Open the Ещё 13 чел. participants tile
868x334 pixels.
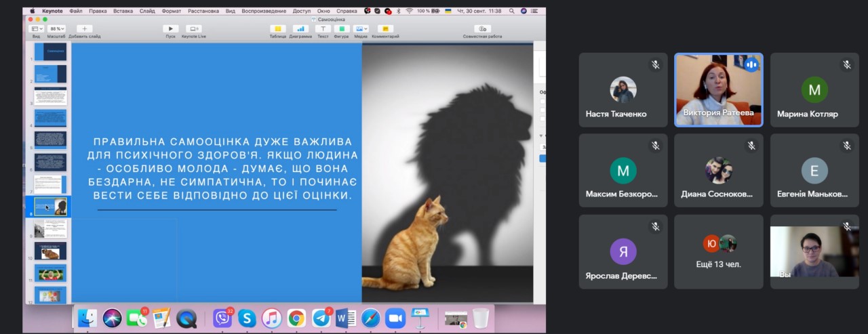pyautogui.click(x=718, y=251)
